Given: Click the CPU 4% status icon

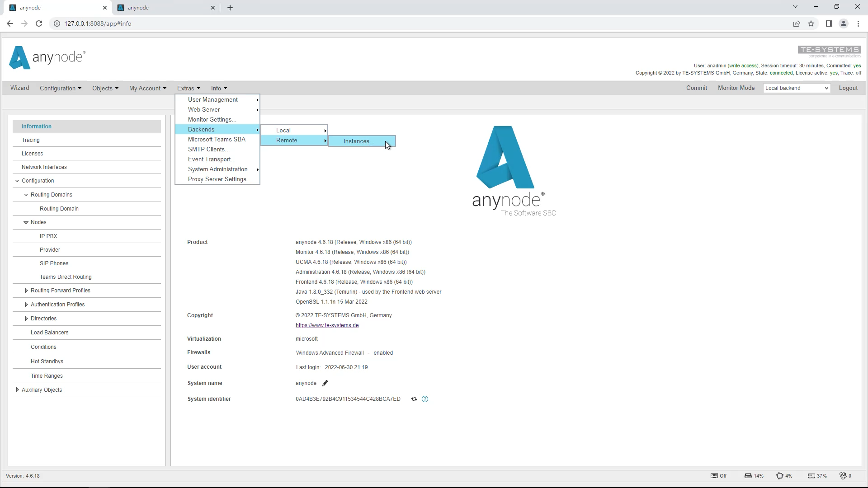Looking at the screenshot, I should point(784,476).
